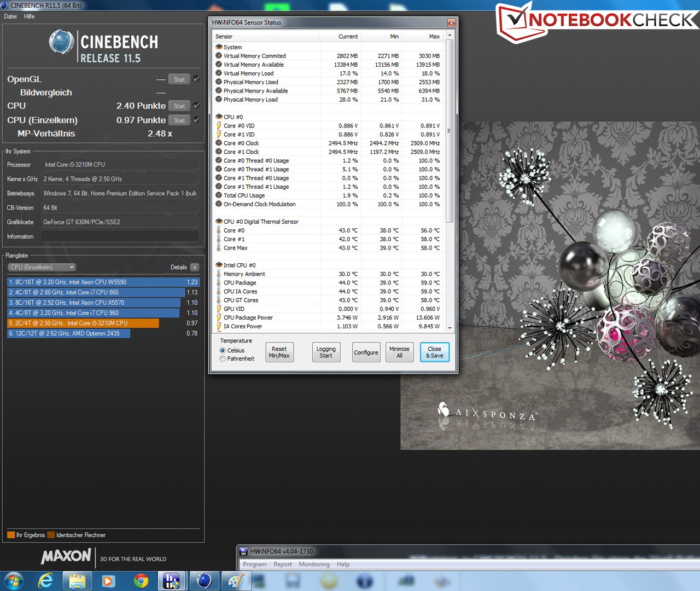Image resolution: width=700 pixels, height=591 pixels.
Task: Click the GPU VID voltage icon
Action: (x=219, y=309)
